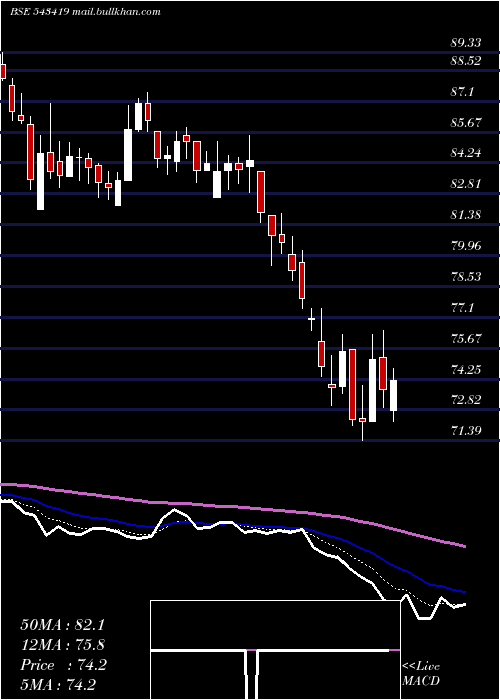Screen dimensions: 500x700
Task: Click the 87.1 price level label
Action: 462,92
